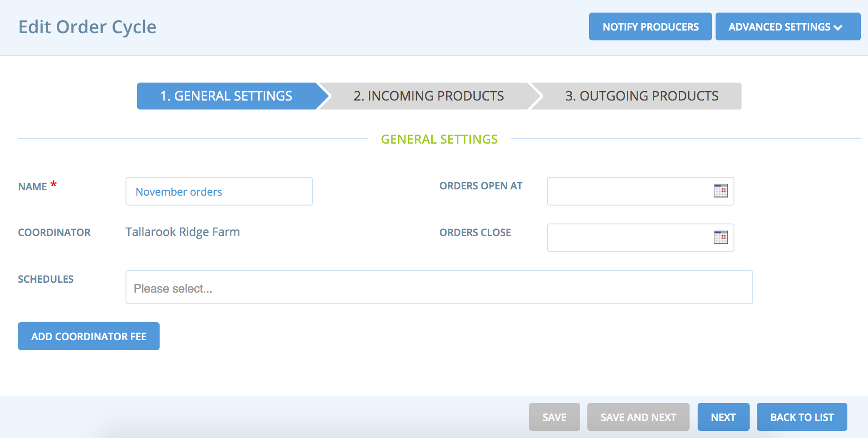
Task: Go to the 2. Incoming Products step
Action: (x=429, y=96)
